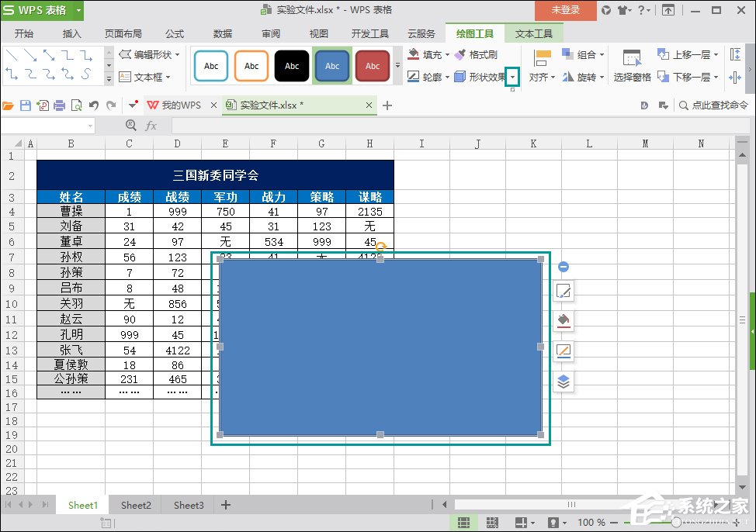Viewport: 756px width, 532px height.
Task: Select the fill color icon beside the shape
Action: click(x=564, y=319)
